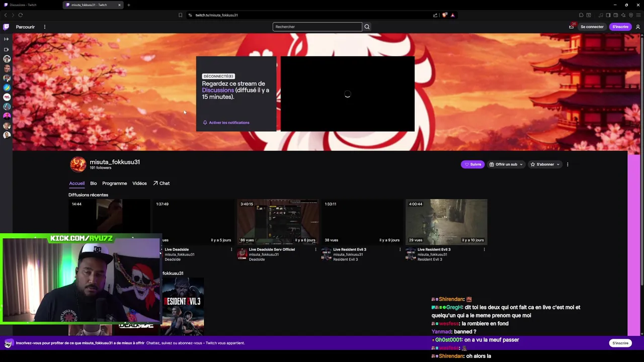Viewport: 644px width, 362px height.
Task: Activate notifications via Activer les notifications
Action: (x=226, y=123)
